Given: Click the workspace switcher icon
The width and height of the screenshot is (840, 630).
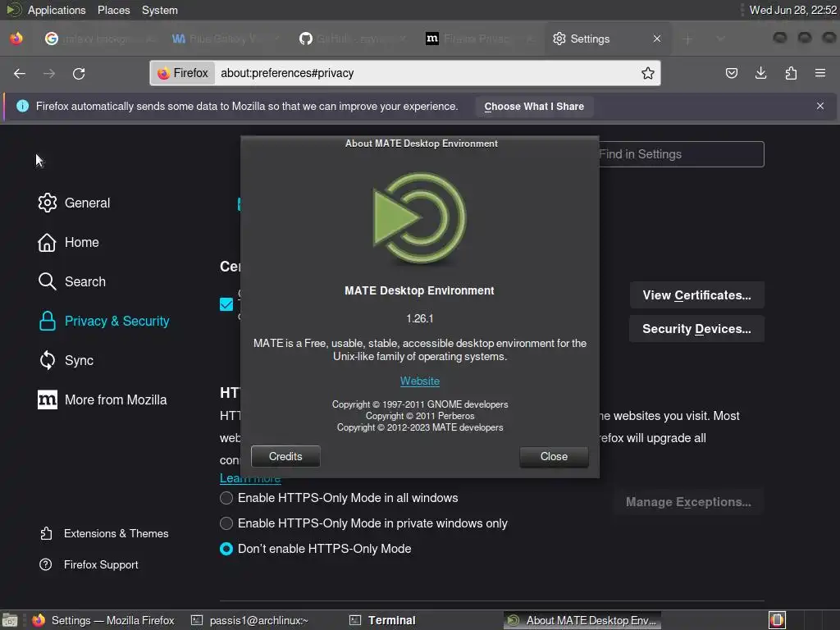Looking at the screenshot, I should [x=777, y=620].
